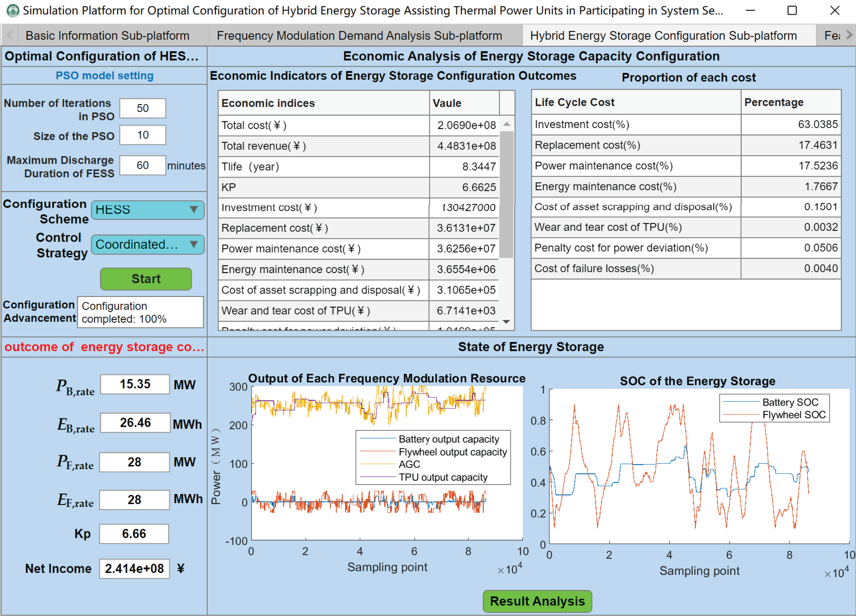Click the economic indices table scrollbar thumb
The width and height of the screenshot is (856, 616).
click(x=506, y=194)
